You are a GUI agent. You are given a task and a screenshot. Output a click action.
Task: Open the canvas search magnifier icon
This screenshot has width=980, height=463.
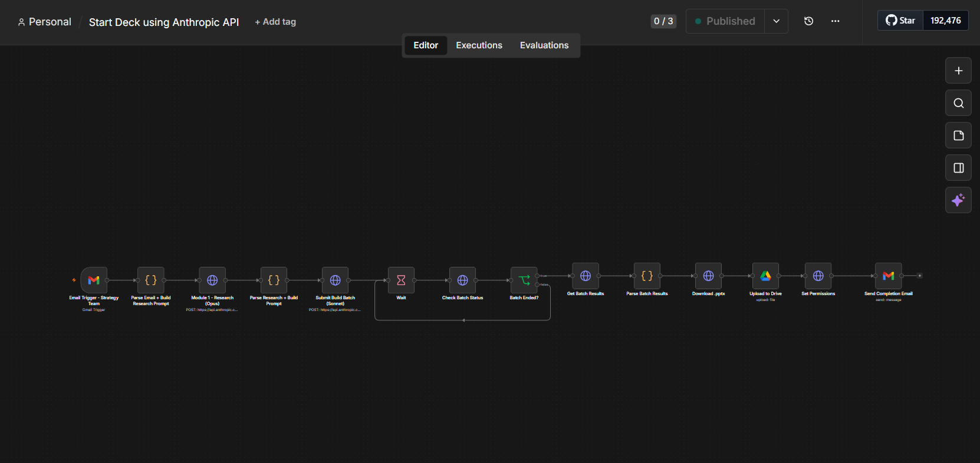[959, 103]
